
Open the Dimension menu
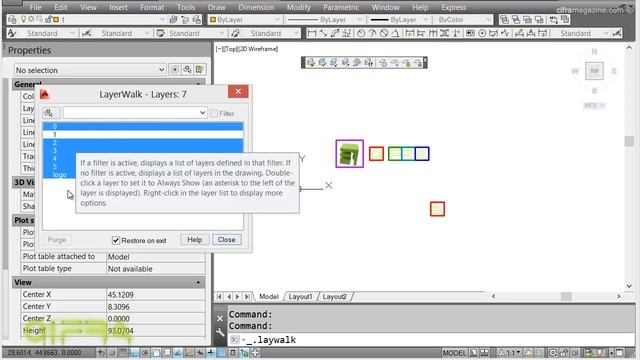pyautogui.click(x=256, y=7)
